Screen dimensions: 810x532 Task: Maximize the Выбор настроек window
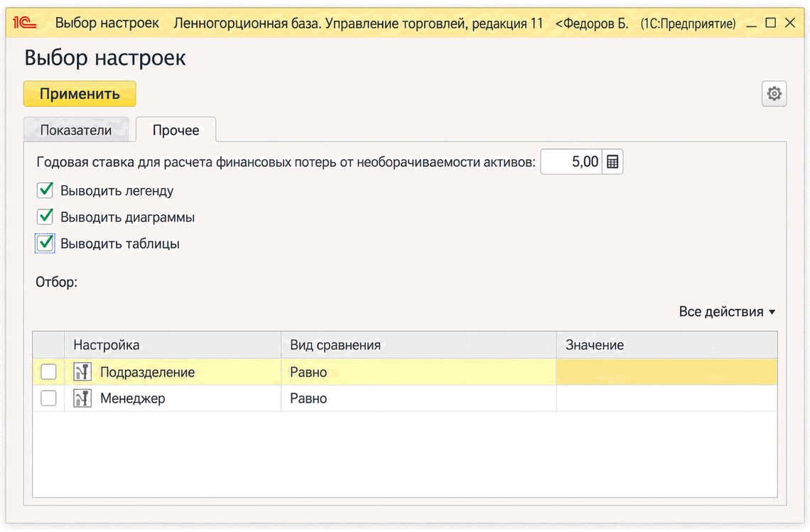click(770, 23)
